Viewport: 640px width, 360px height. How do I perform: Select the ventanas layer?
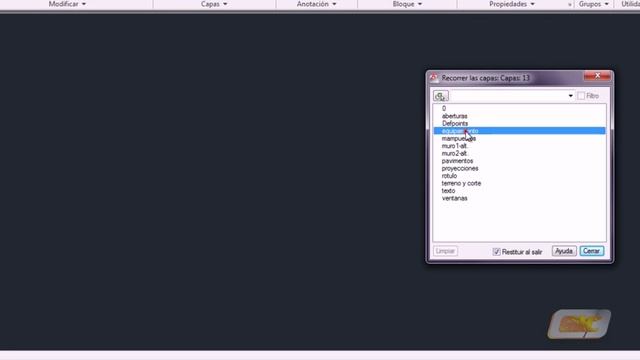519,198
